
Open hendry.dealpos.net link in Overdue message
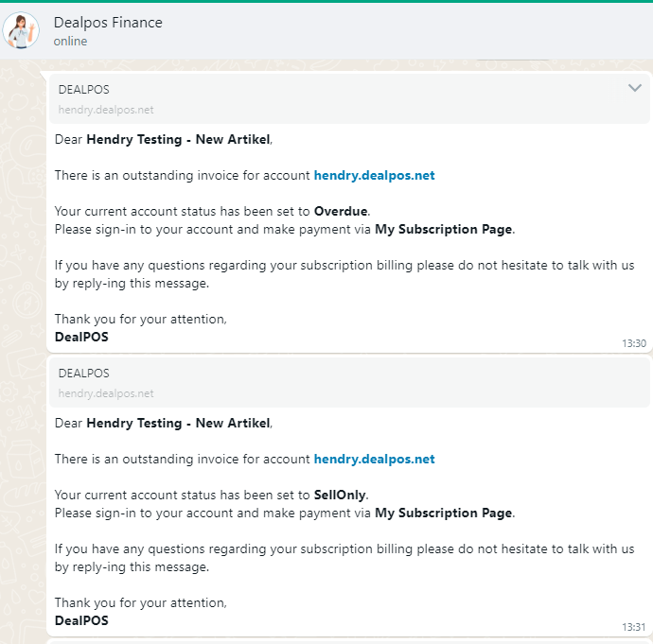tap(374, 176)
